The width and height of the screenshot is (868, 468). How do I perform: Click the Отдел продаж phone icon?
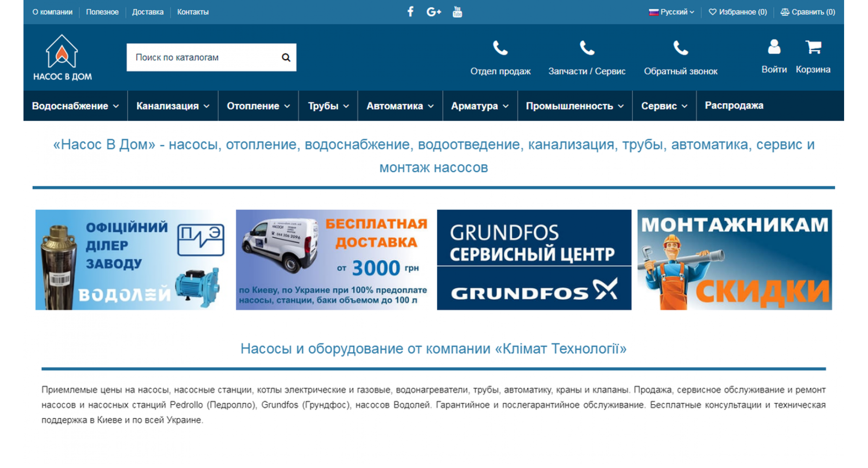[500, 48]
